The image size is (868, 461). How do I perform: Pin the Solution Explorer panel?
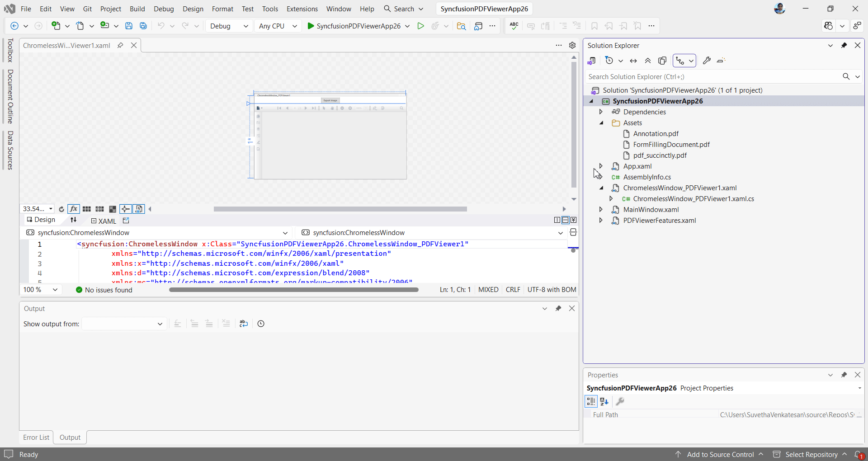844,45
